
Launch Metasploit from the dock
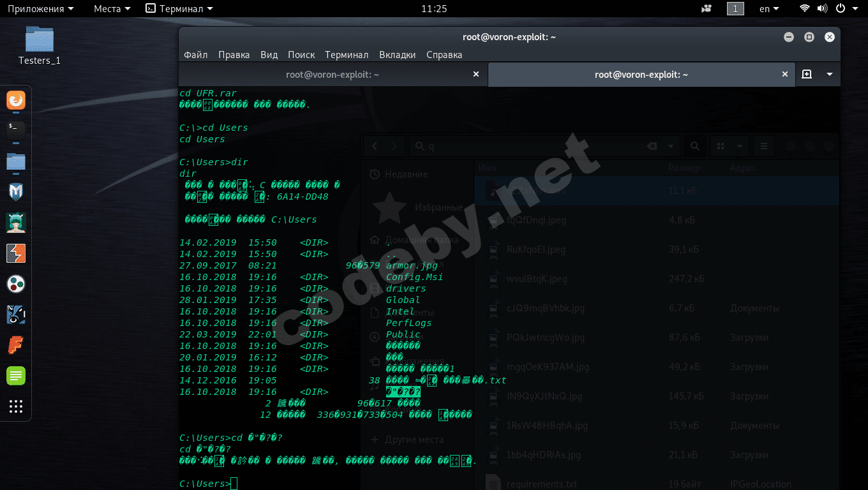pos(16,191)
